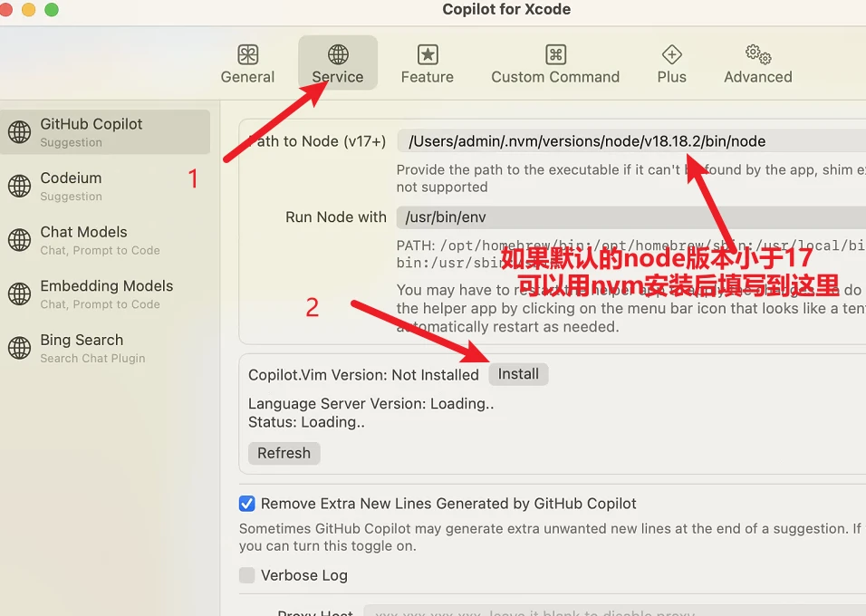The image size is (866, 616).
Task: Toggle Remove Extra New Lines checkbox
Action: tap(247, 504)
